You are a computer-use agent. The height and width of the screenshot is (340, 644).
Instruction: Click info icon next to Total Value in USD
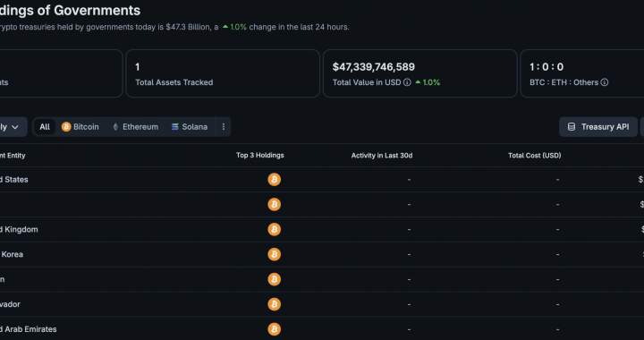(x=407, y=82)
